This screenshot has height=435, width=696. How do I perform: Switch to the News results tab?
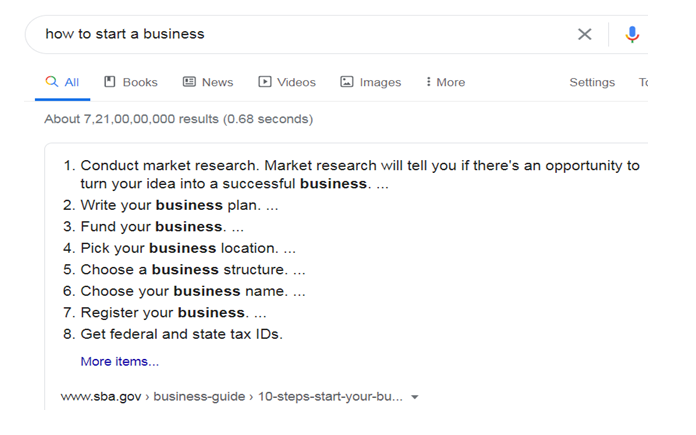pos(208,82)
